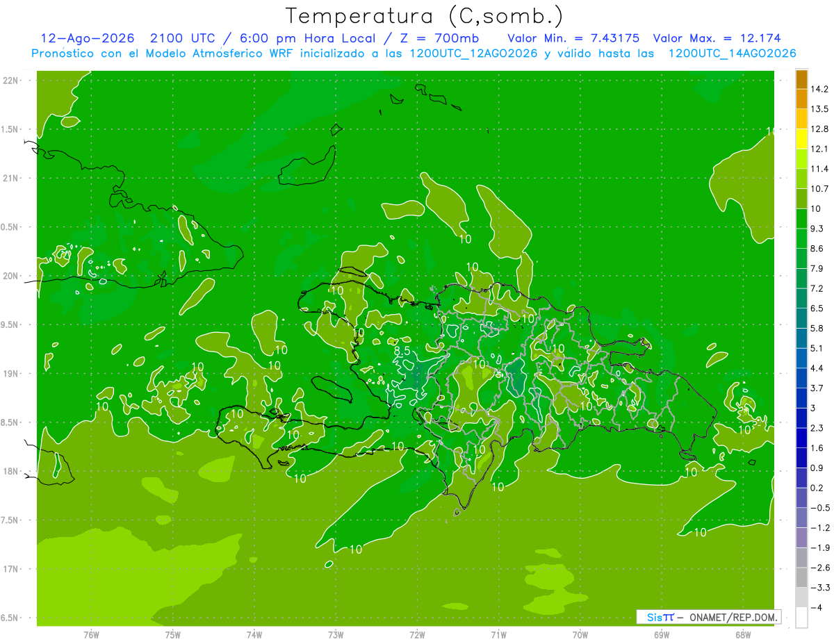Click the "12.8" value on color scale
The width and height of the screenshot is (834, 644).
820,129
